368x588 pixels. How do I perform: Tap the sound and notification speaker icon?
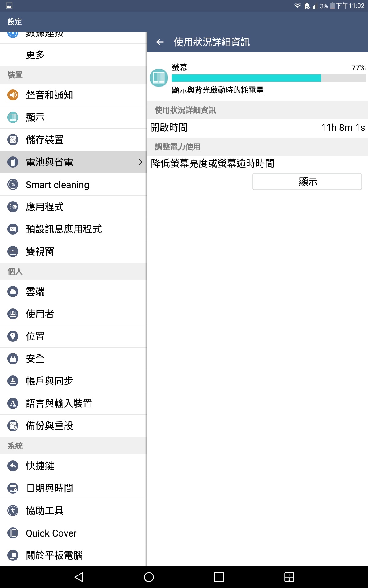coord(13,95)
